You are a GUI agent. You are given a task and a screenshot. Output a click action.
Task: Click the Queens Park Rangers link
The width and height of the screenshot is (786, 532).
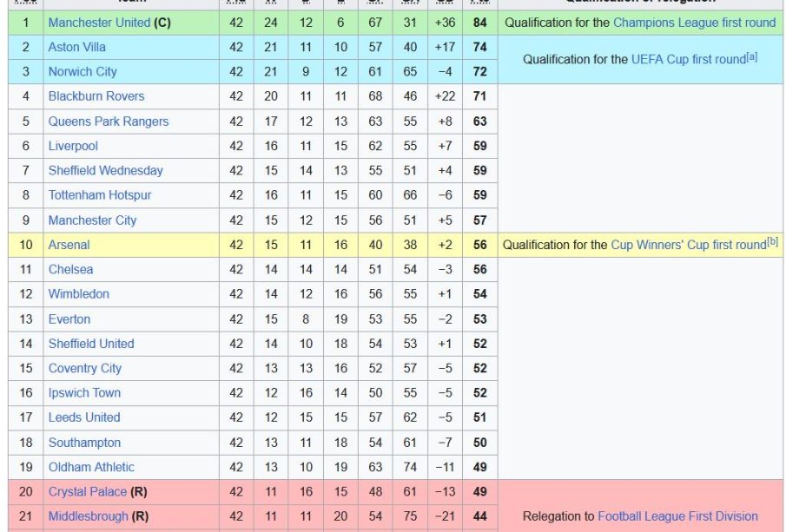tap(109, 122)
